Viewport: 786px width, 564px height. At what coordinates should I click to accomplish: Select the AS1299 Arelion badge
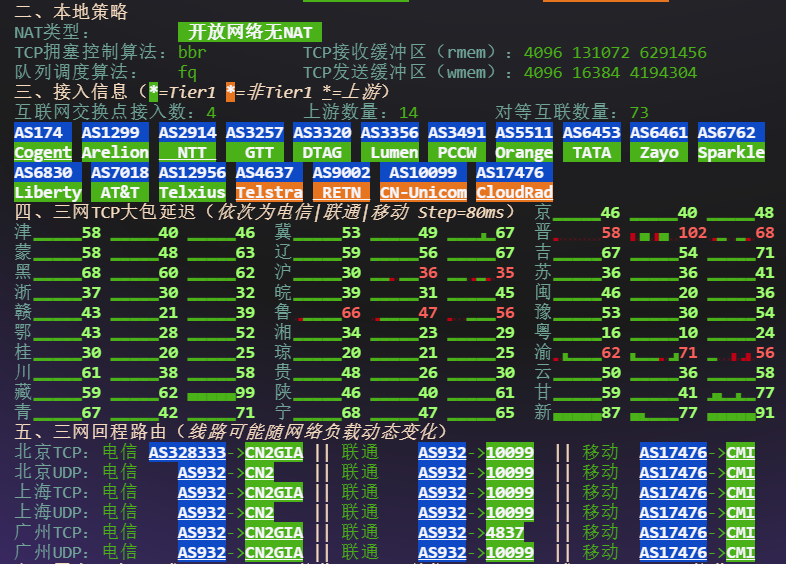(x=115, y=142)
